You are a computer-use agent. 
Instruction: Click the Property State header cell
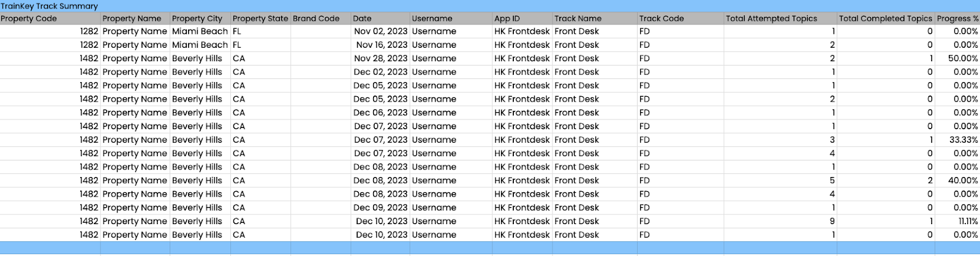tap(260, 18)
